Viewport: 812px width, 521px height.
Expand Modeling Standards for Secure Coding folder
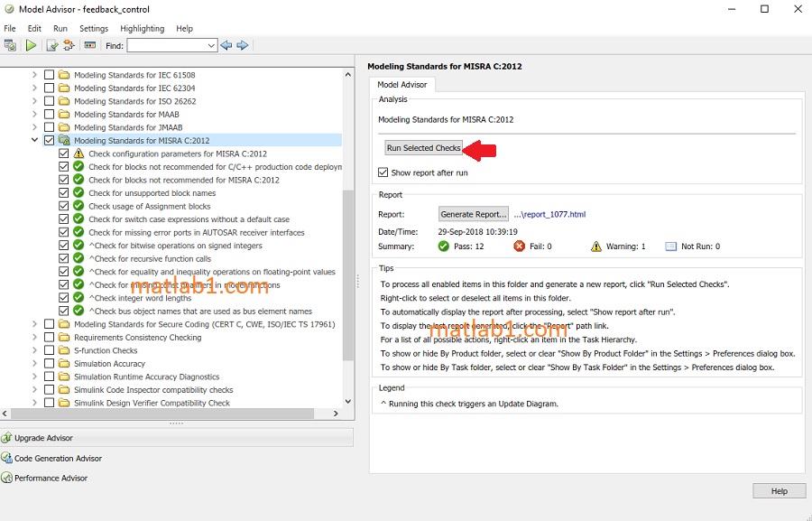(x=34, y=324)
